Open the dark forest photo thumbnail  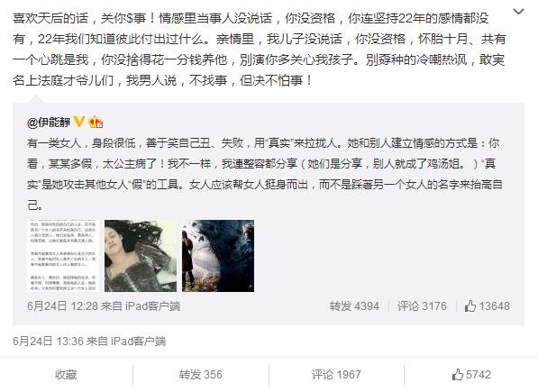(218, 256)
